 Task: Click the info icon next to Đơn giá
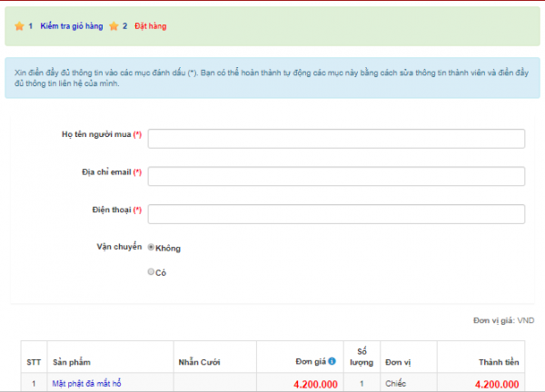[x=332, y=361]
